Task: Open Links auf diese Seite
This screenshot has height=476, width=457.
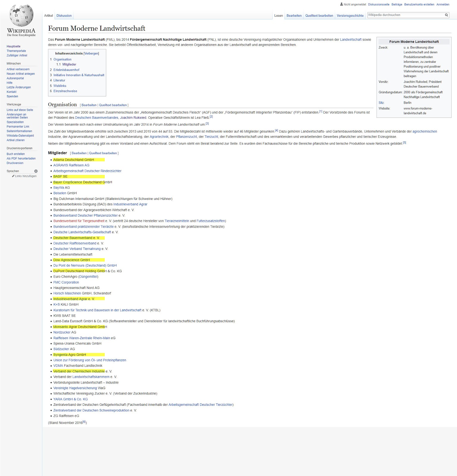Action: tap(20, 110)
